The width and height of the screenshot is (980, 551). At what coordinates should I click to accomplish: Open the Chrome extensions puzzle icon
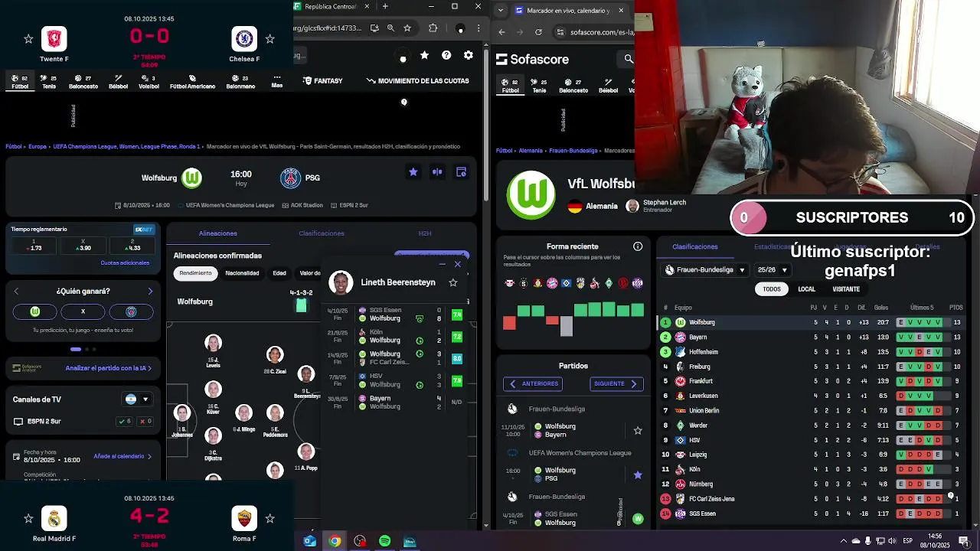(433, 28)
